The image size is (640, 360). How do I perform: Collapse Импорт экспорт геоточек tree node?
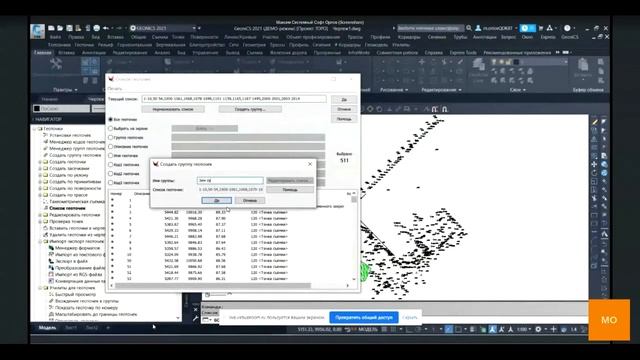[x=40, y=241]
